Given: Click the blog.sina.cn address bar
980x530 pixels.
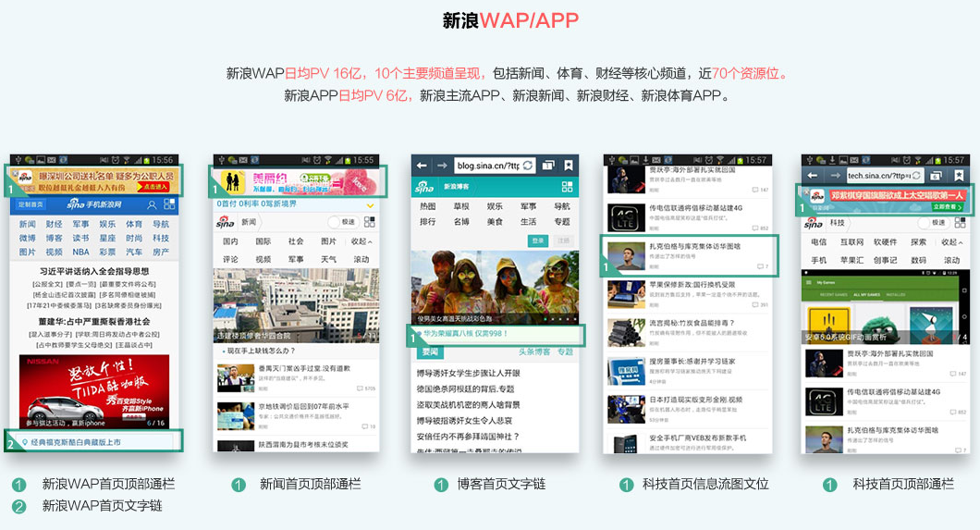Looking at the screenshot, I should click(x=488, y=166).
